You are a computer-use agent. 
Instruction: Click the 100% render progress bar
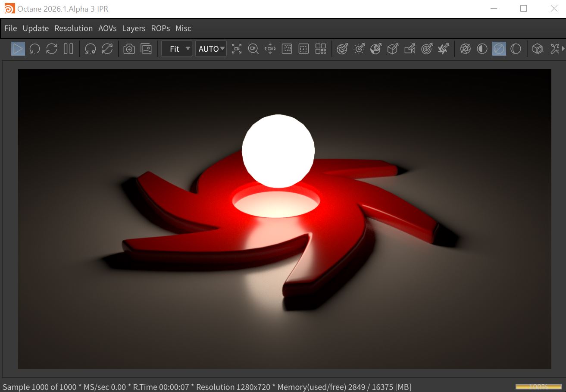tap(538, 387)
